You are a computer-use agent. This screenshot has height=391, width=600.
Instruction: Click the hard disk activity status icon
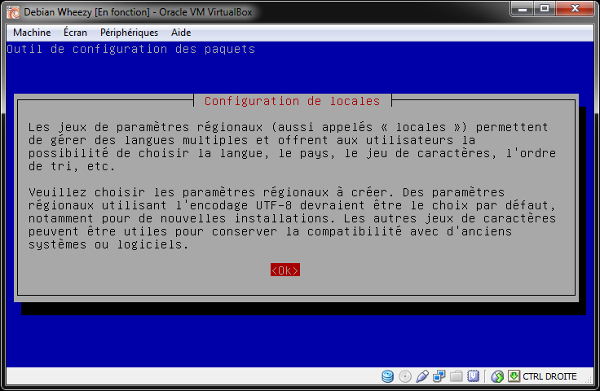click(387, 376)
